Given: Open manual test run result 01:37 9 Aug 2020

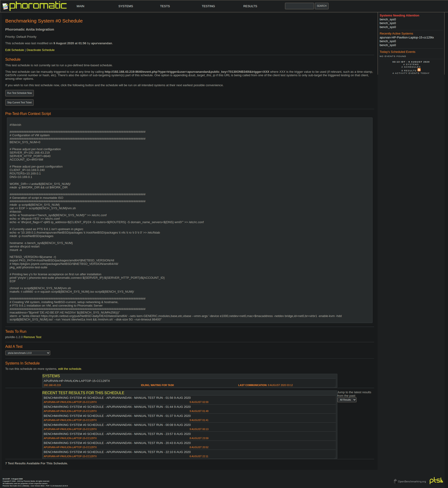Looking at the screenshot, I should point(189,418).
